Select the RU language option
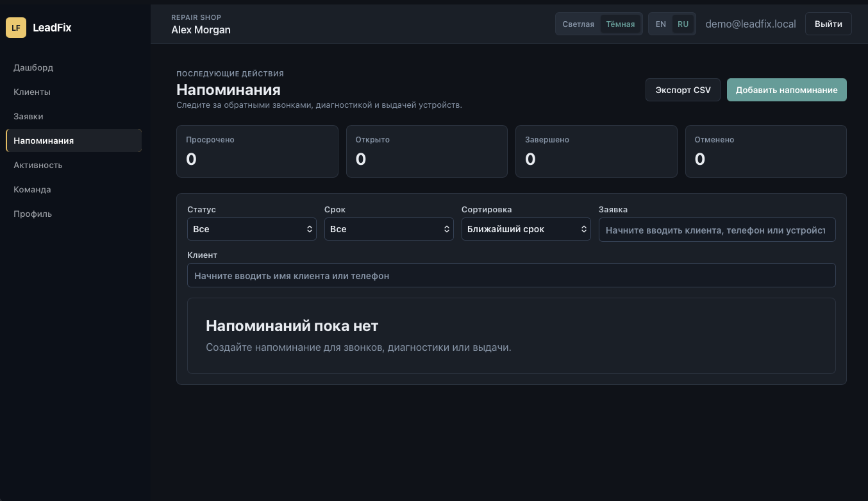This screenshot has width=868, height=501. point(683,24)
